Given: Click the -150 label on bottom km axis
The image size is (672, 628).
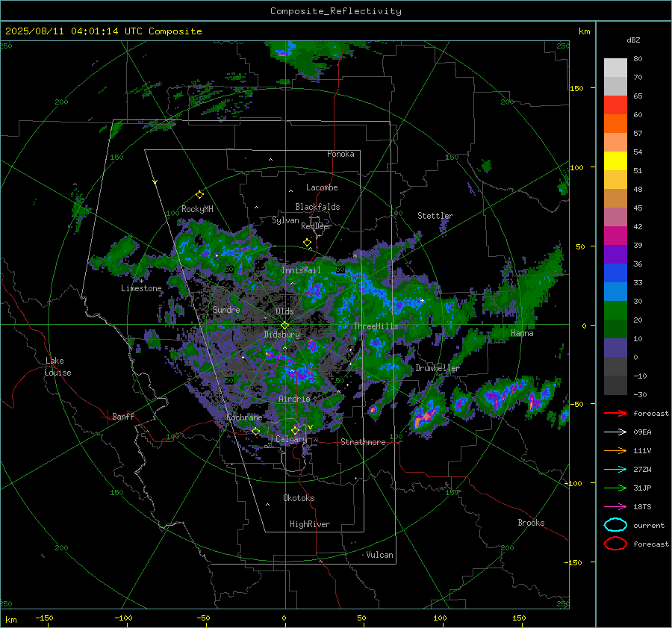Looking at the screenshot, I should 44,618.
